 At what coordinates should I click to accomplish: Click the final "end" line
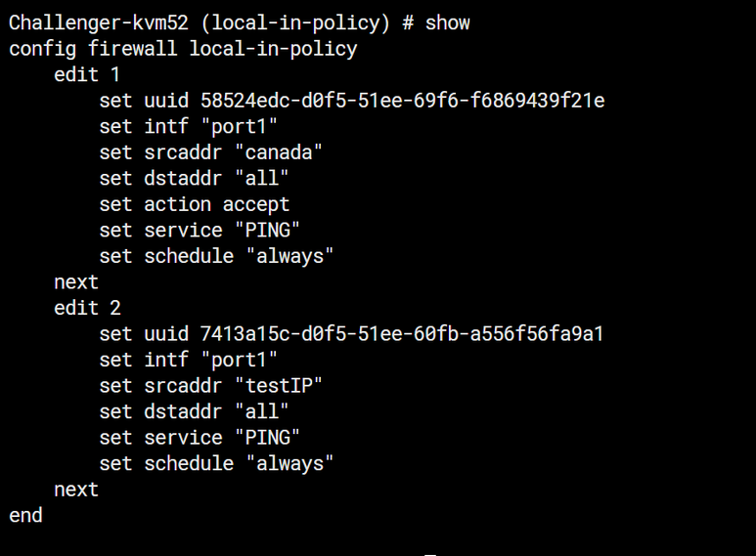(25, 515)
